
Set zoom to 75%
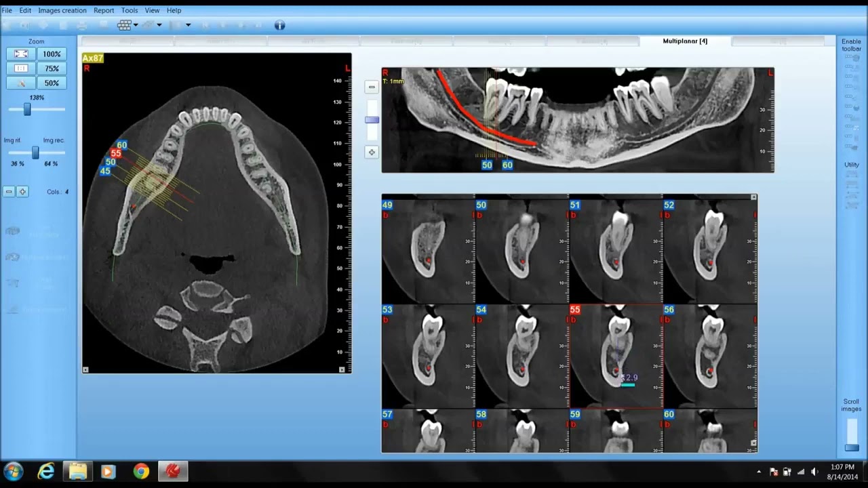point(52,68)
